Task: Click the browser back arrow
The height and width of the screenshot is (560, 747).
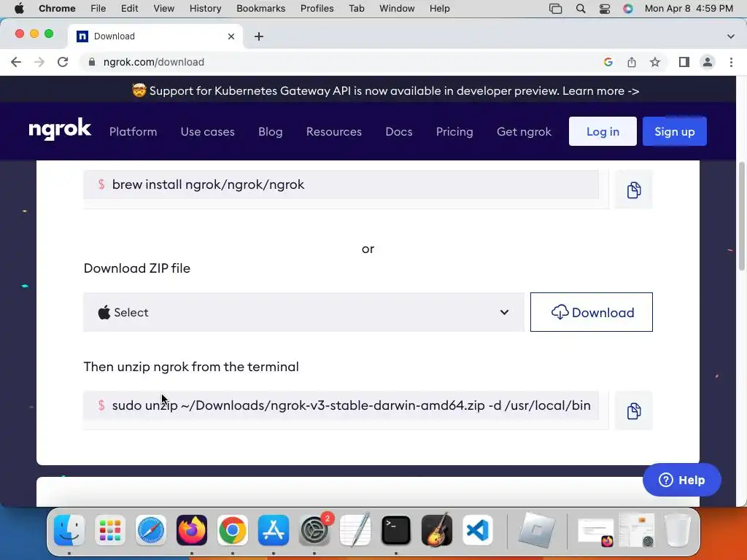Action: click(x=16, y=62)
